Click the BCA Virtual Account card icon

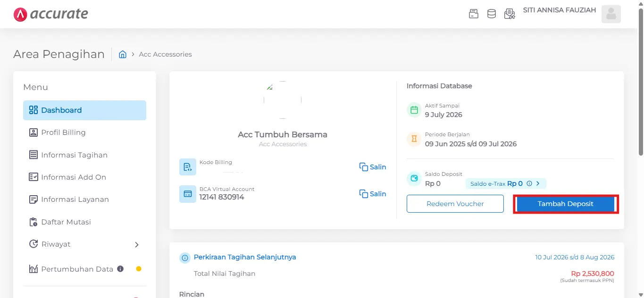187,194
